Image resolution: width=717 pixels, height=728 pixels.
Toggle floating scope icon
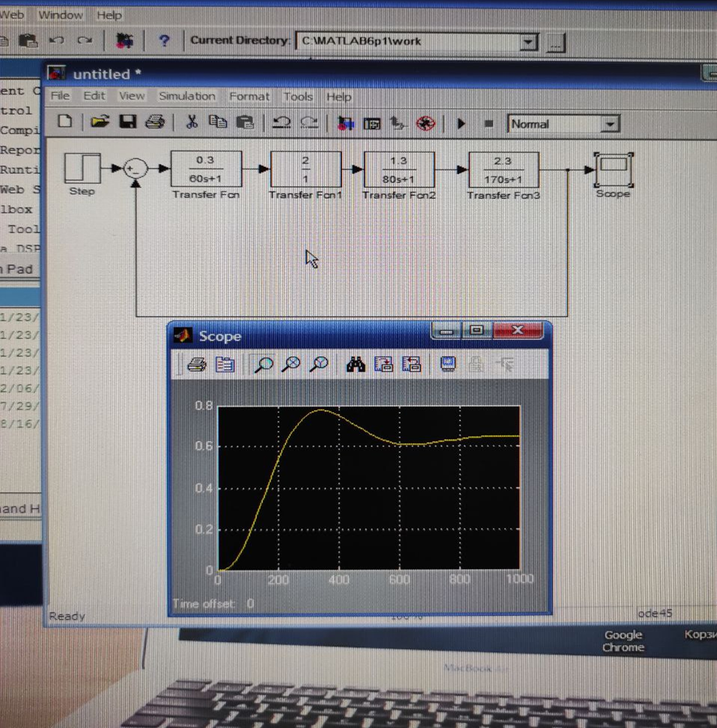(x=448, y=364)
